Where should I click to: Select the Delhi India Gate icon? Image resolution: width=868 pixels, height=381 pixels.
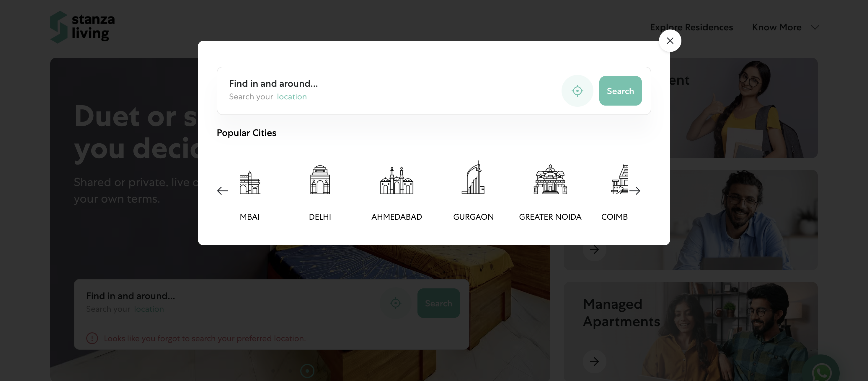tap(320, 180)
